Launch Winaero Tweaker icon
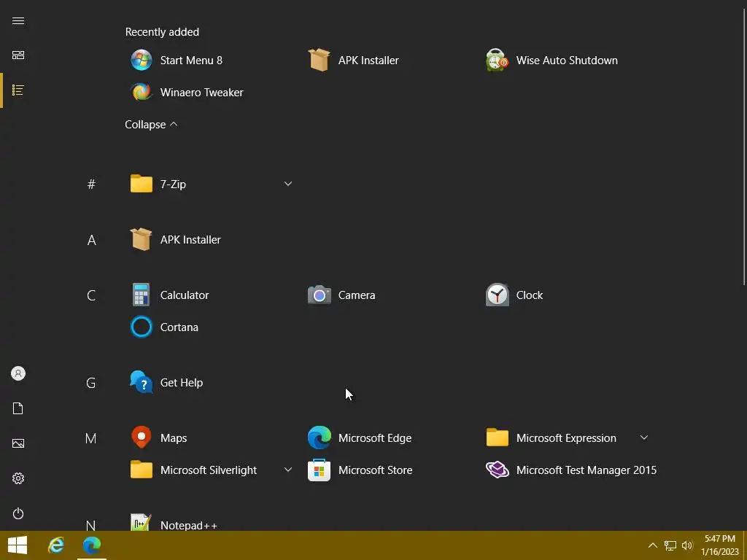This screenshot has height=560, width=747. 142,92
